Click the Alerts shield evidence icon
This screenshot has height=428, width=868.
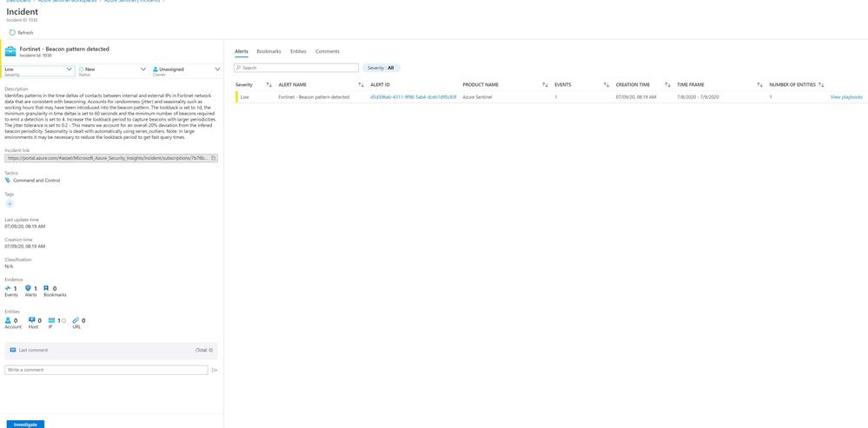(28, 288)
